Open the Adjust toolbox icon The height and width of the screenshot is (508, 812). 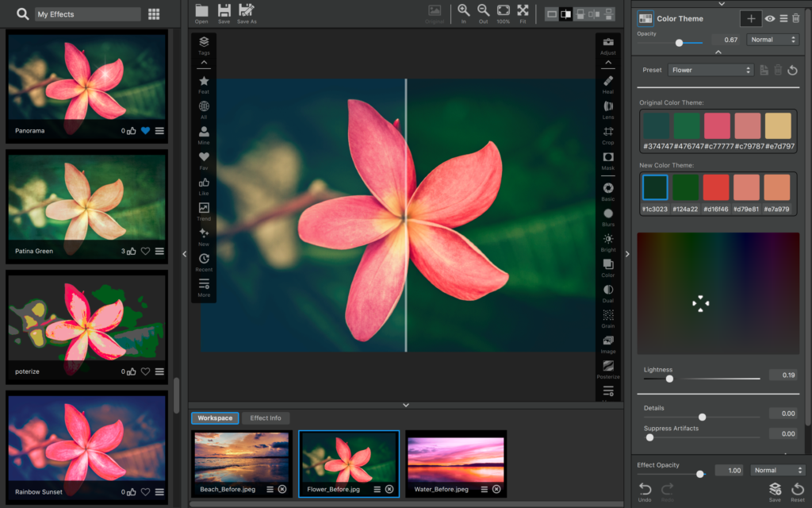click(608, 45)
